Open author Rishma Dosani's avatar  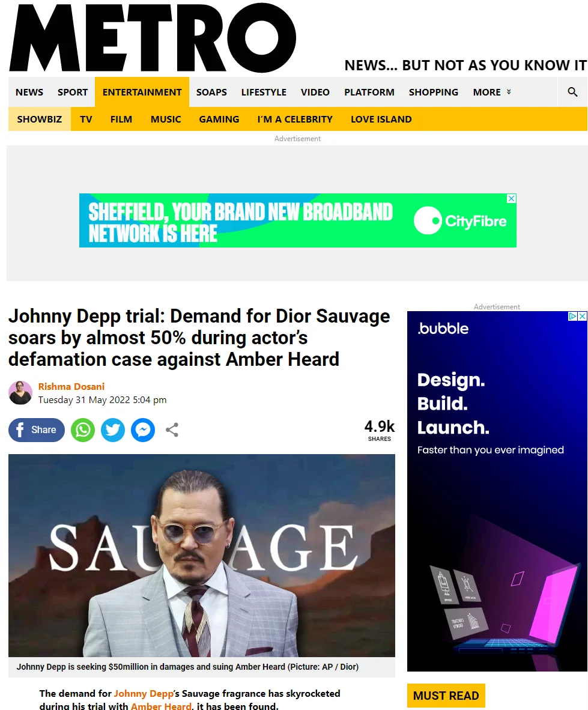coord(20,393)
